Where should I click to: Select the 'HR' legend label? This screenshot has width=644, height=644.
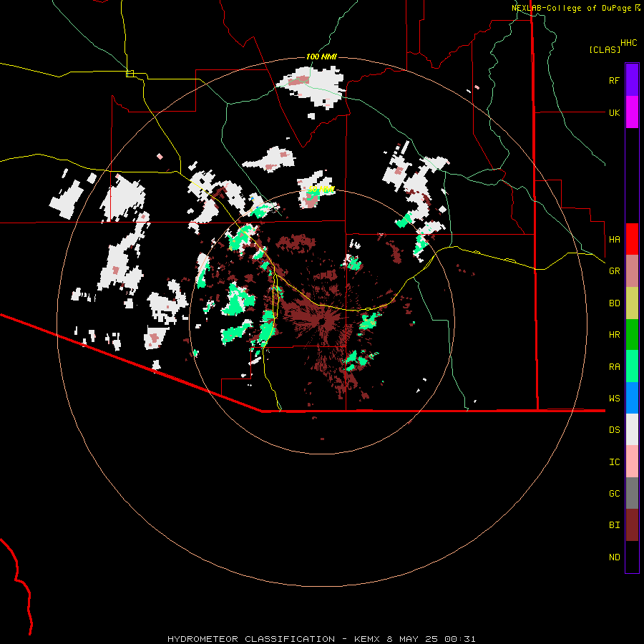(614, 335)
